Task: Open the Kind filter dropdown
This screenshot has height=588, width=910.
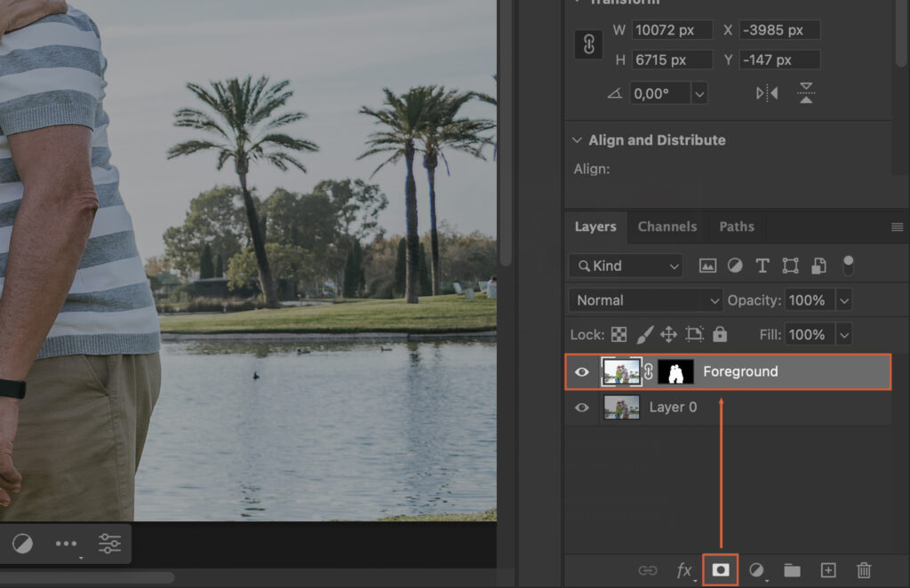Action: click(x=625, y=265)
